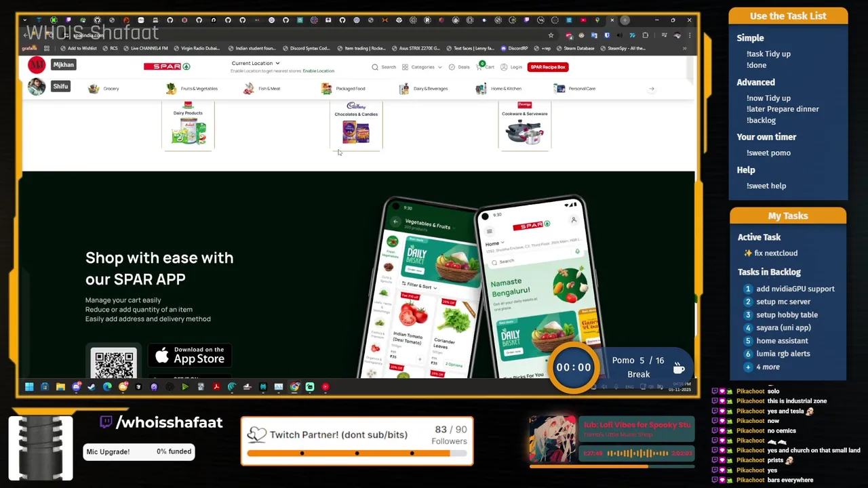Open the Live CHANNEL4 FM bookmark
The height and width of the screenshot is (488, 868).
click(x=146, y=48)
